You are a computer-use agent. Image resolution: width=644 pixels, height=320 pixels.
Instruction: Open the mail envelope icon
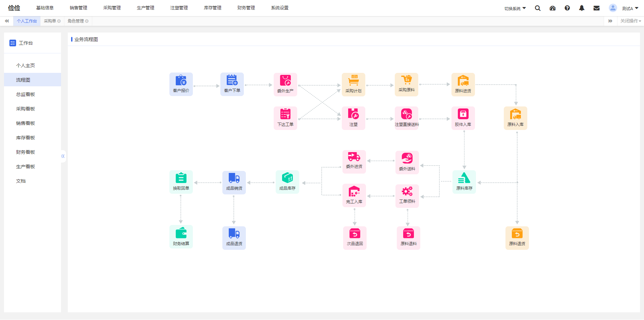click(x=596, y=8)
